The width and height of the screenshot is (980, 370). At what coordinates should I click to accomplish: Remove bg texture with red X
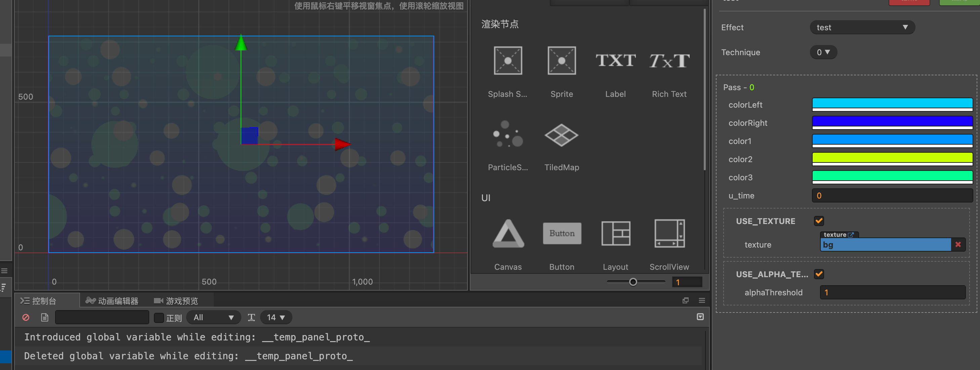[x=957, y=245]
